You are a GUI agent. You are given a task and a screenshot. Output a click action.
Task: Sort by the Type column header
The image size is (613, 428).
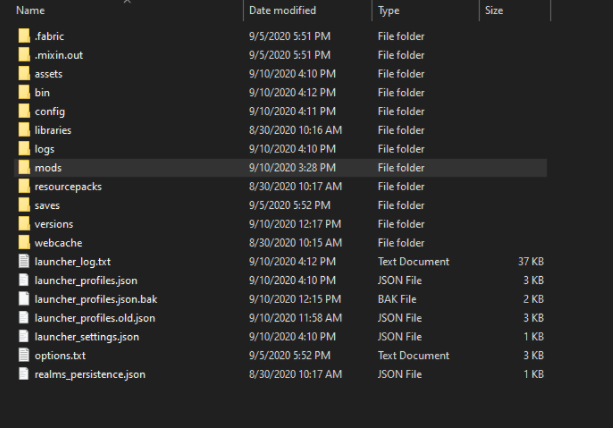point(389,11)
